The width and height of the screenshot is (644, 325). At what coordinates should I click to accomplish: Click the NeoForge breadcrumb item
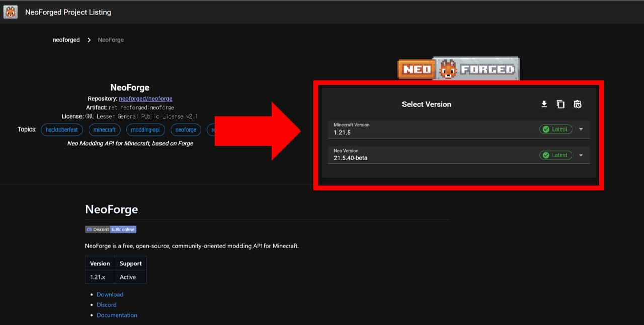[111, 40]
